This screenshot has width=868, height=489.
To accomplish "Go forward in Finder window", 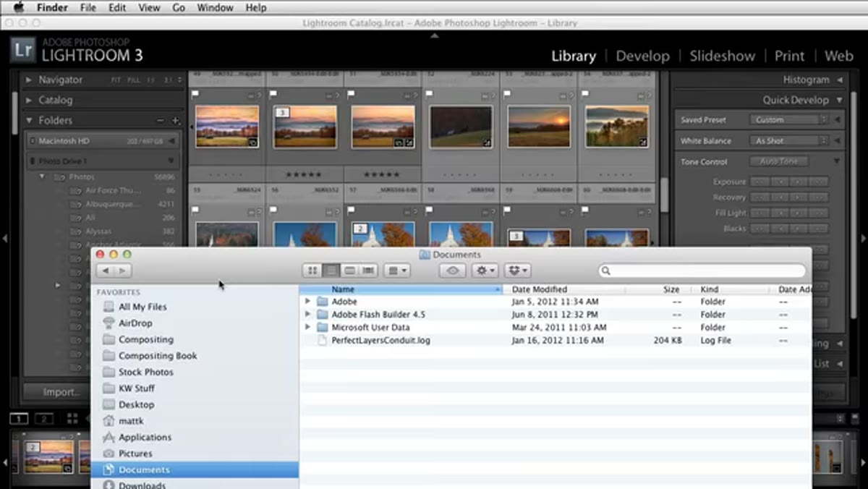I will click(123, 271).
